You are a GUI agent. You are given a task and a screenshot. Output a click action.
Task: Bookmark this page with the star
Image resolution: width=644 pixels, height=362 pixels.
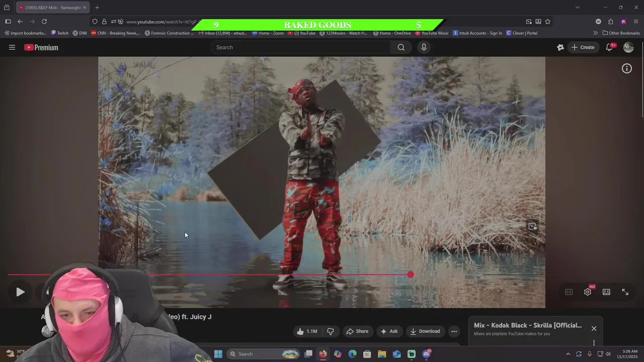tap(548, 22)
